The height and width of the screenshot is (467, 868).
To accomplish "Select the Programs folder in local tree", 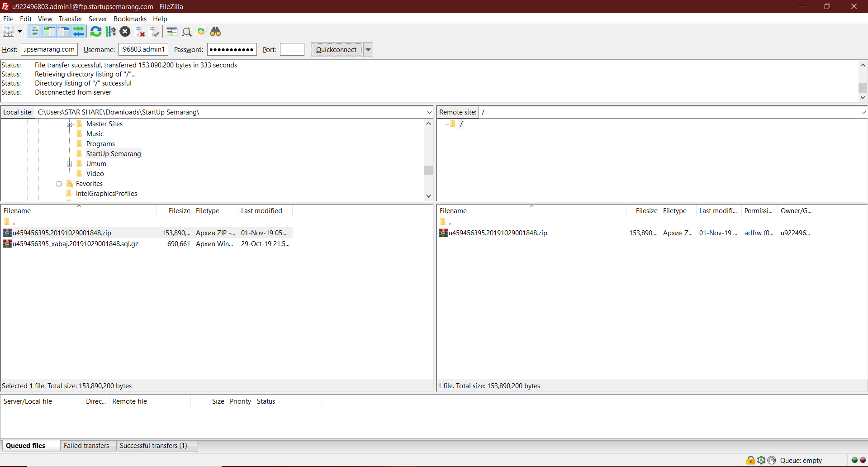I will 100,144.
